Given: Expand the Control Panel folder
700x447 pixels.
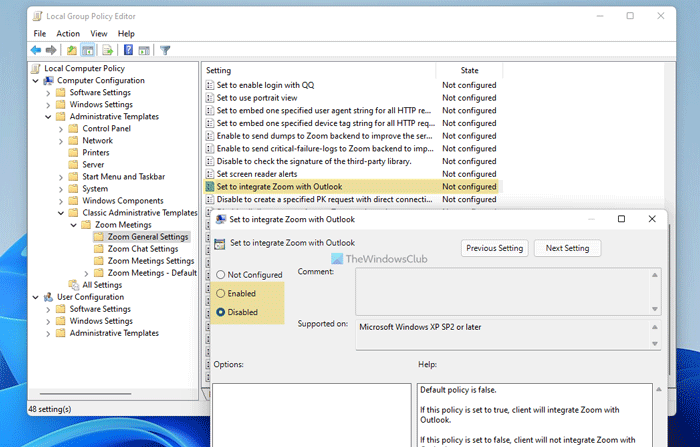Looking at the screenshot, I should click(x=61, y=129).
